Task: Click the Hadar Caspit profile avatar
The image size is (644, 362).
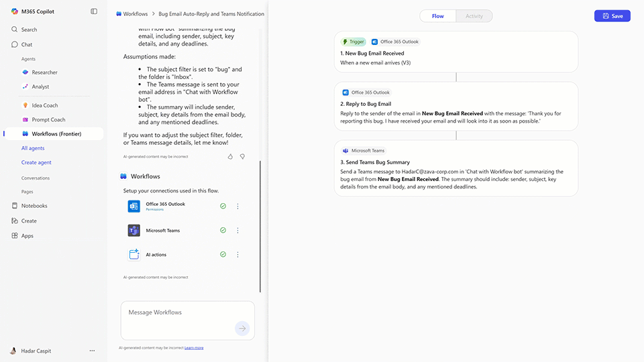Action: 13,351
